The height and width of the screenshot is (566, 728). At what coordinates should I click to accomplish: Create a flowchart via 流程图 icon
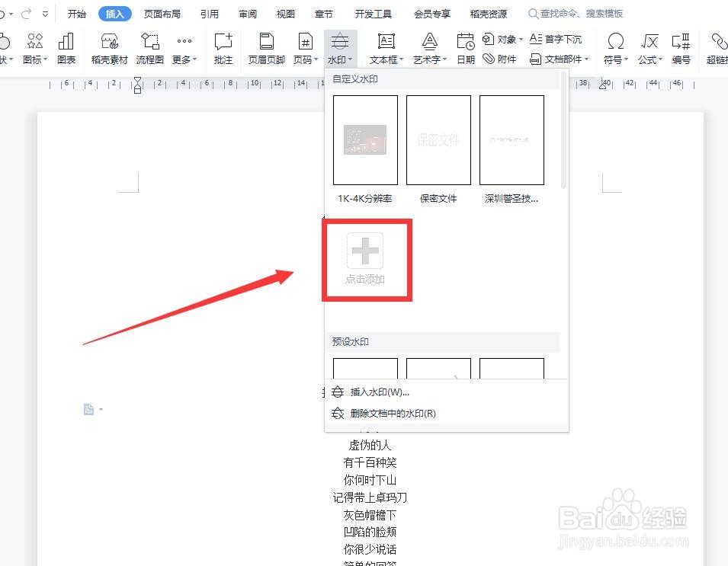click(149, 47)
